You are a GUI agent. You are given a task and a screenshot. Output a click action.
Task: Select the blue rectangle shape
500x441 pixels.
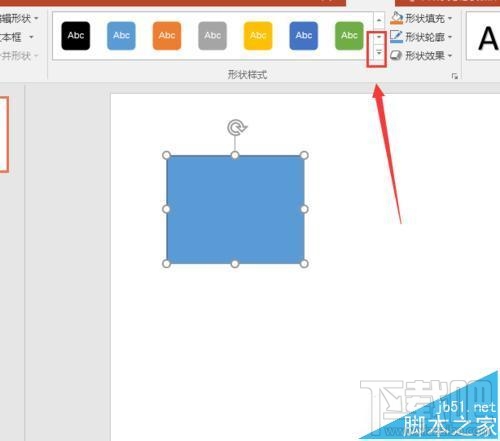coord(235,209)
